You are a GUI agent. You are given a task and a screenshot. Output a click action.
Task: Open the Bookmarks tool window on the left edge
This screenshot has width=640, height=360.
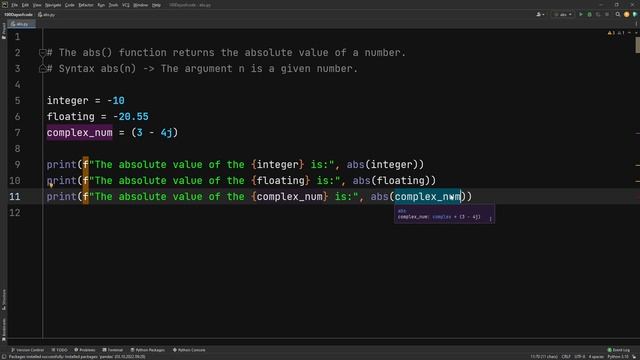4,329
